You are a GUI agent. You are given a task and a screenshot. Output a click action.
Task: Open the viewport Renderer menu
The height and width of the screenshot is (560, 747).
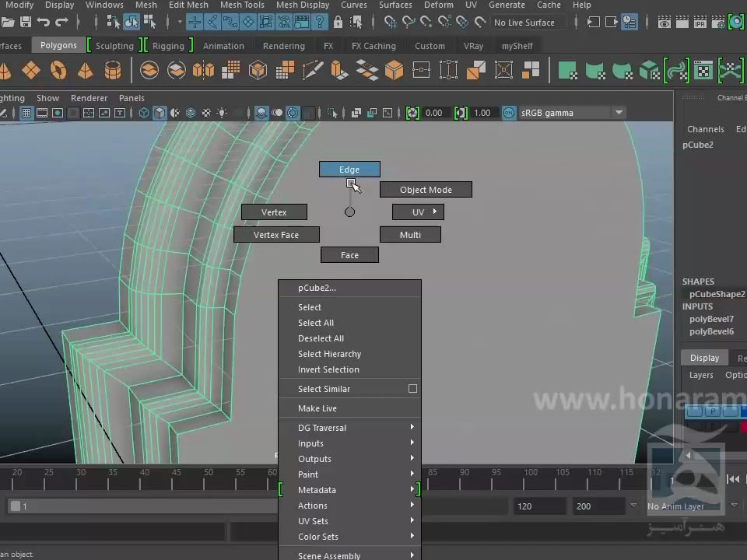89,98
